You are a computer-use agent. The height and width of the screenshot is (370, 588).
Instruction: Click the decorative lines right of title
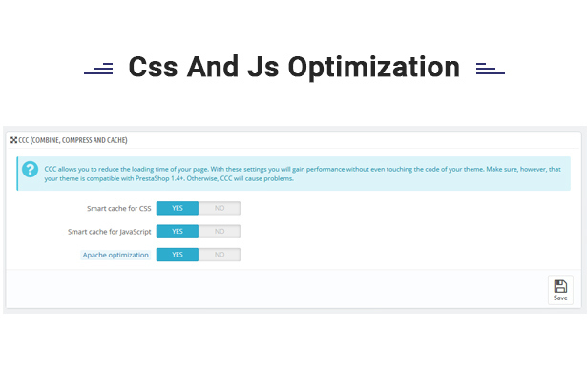coord(490,69)
